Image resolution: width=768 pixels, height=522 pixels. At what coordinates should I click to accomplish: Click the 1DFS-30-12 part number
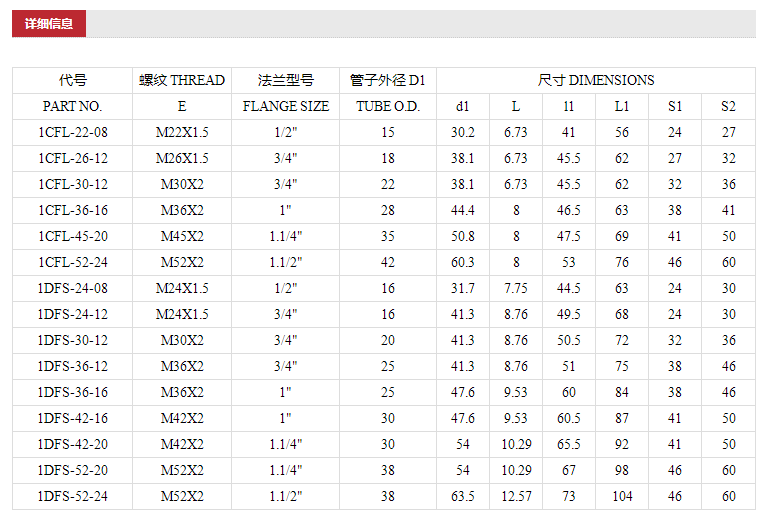[x=73, y=340]
